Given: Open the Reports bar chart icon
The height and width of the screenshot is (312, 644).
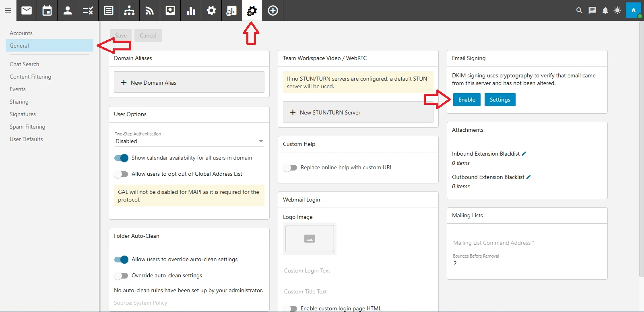Looking at the screenshot, I should point(191,10).
